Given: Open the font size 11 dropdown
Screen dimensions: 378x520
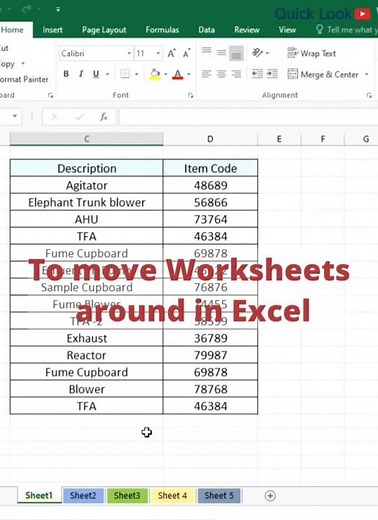Looking at the screenshot, I should coord(158,53).
